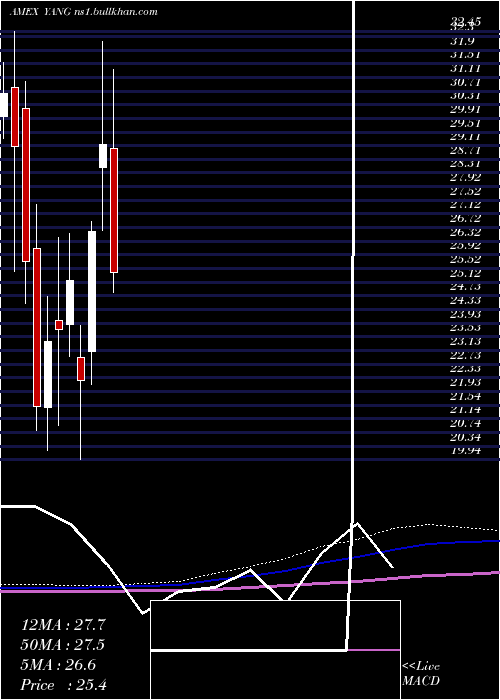Click the 27.92 price axis label
Screen dimensions: 500x700
pyautogui.click(x=465, y=178)
